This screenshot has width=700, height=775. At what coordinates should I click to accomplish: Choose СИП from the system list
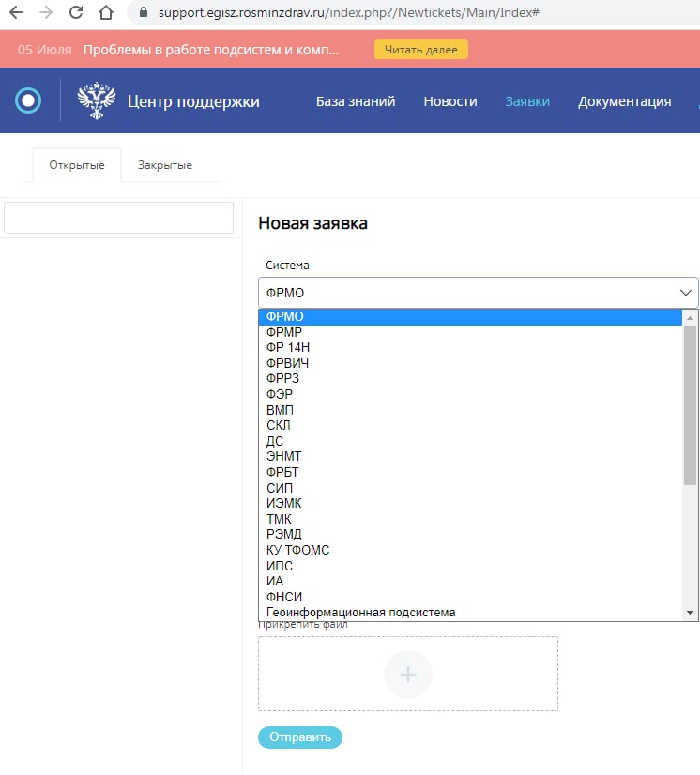(x=470, y=488)
